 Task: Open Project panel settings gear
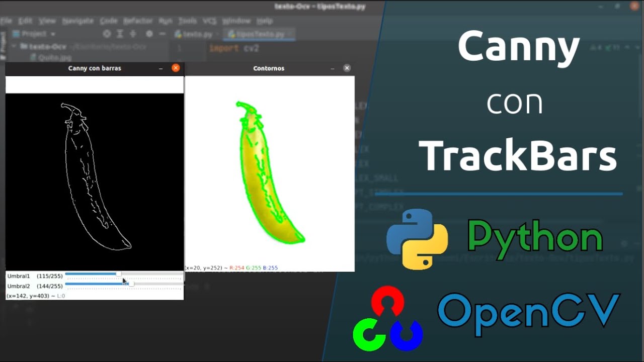point(149,34)
